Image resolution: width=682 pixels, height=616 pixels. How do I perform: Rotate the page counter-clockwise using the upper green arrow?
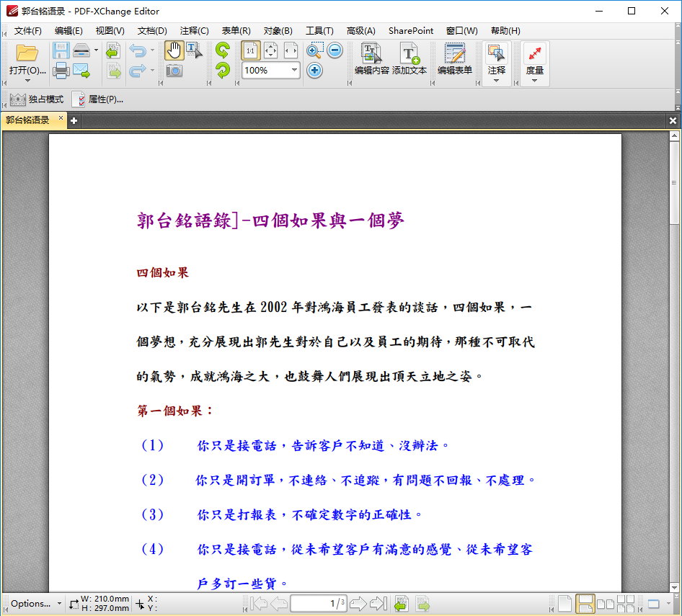[223, 50]
